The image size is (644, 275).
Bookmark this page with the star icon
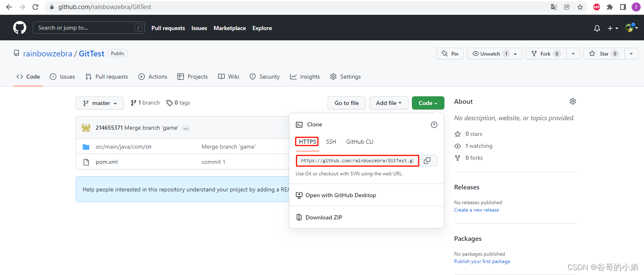tap(580, 7)
